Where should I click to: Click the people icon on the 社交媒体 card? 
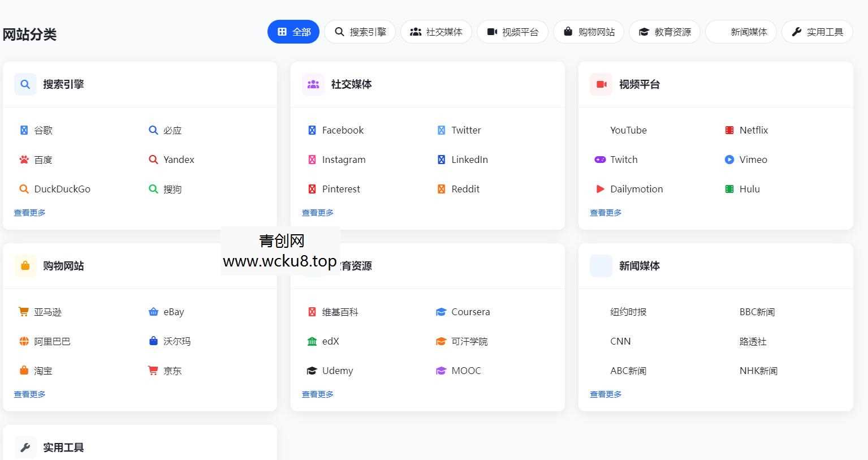[313, 84]
